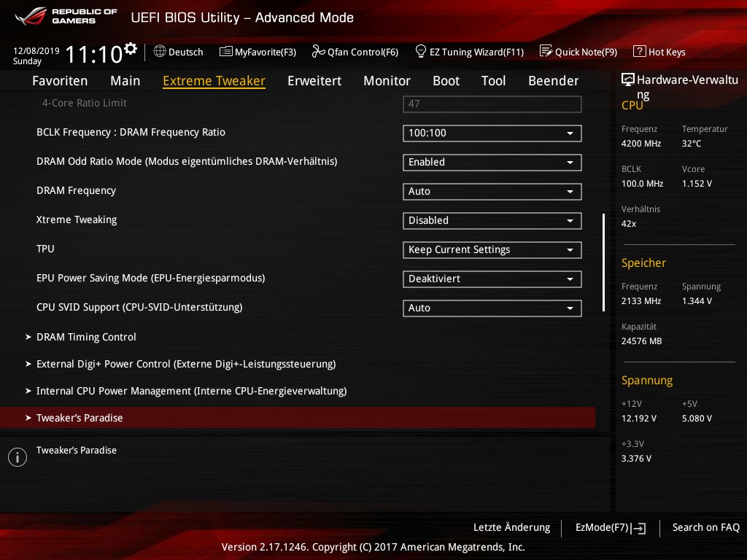Switch to the Erweitert tab
The width and height of the screenshot is (747, 560).
coord(314,81)
